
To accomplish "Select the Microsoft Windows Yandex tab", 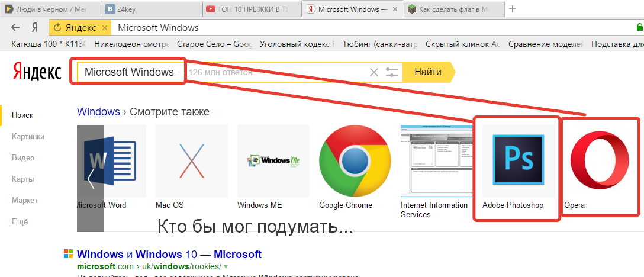I will 353,9.
